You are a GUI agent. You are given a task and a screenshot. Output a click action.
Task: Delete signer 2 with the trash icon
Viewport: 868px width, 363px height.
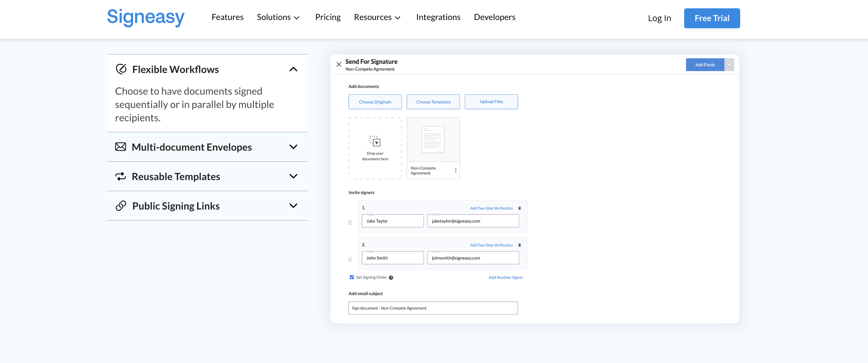point(519,245)
